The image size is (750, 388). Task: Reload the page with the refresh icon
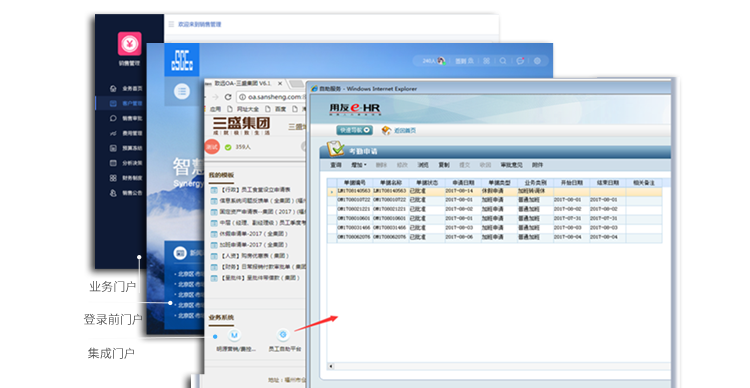pyautogui.click(x=228, y=97)
